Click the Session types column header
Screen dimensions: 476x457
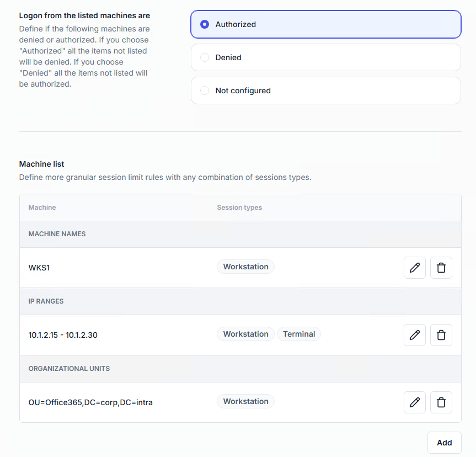coord(239,208)
